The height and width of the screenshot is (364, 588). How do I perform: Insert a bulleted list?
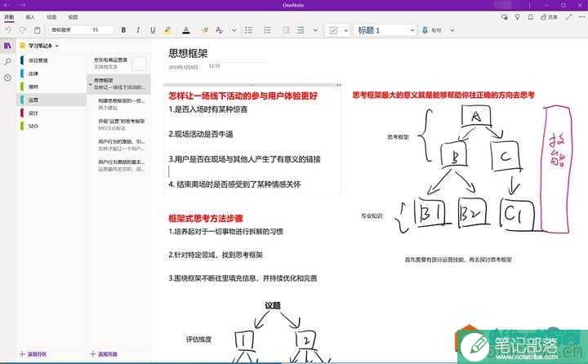click(x=248, y=30)
